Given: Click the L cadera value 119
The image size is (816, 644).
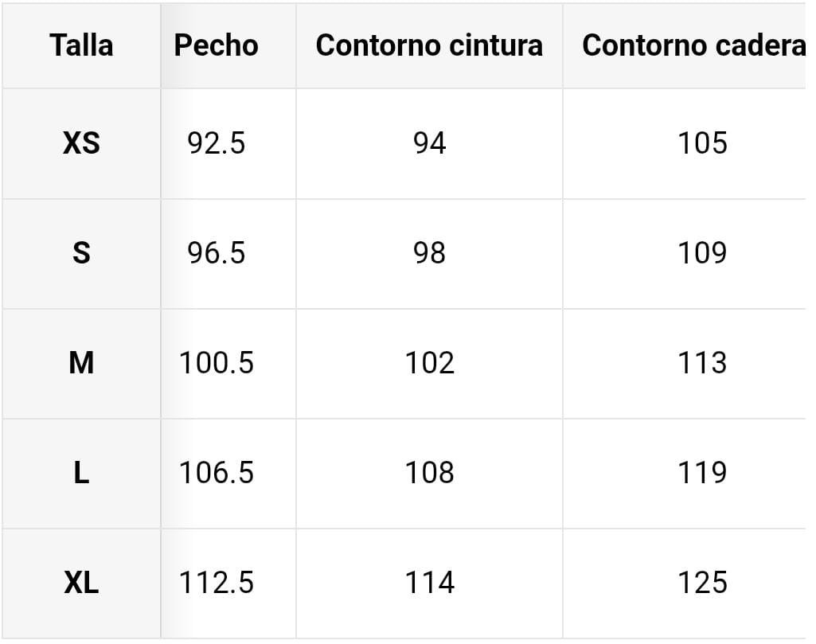Looking at the screenshot, I should 703,473.
